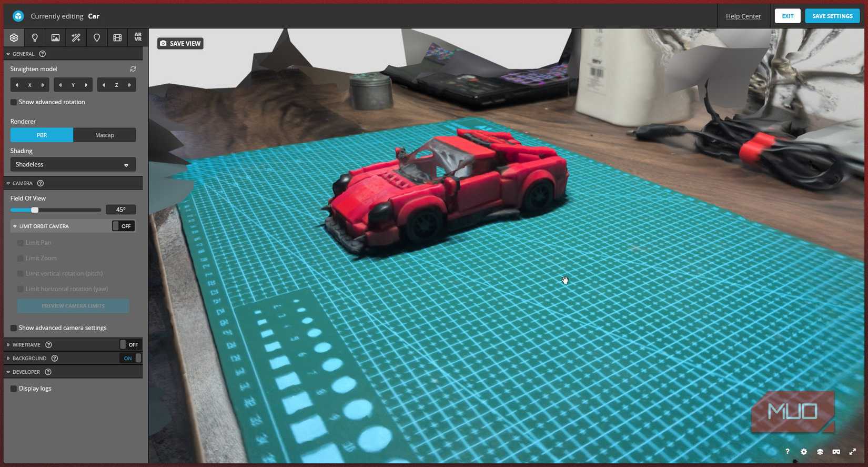
Task: Open the Annotations pin tab
Action: tap(97, 38)
